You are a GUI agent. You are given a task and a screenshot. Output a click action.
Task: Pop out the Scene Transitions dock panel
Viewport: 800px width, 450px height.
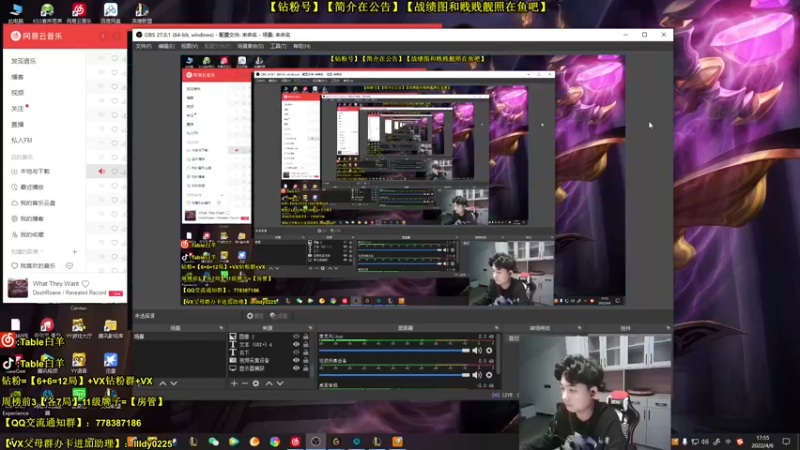click(579, 328)
